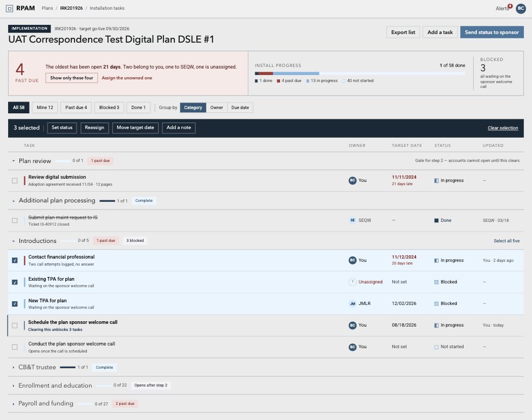
Task: Open the BC user avatar menu
Action: click(x=521, y=9)
